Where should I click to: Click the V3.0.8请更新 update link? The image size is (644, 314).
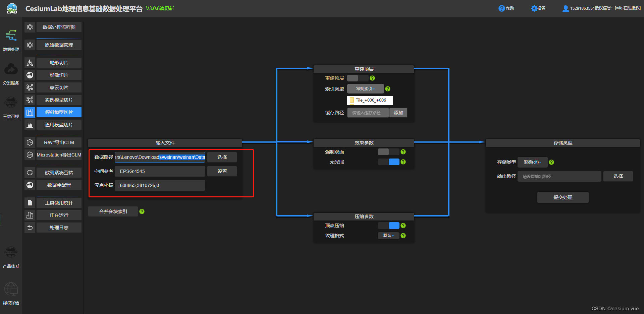click(x=160, y=8)
